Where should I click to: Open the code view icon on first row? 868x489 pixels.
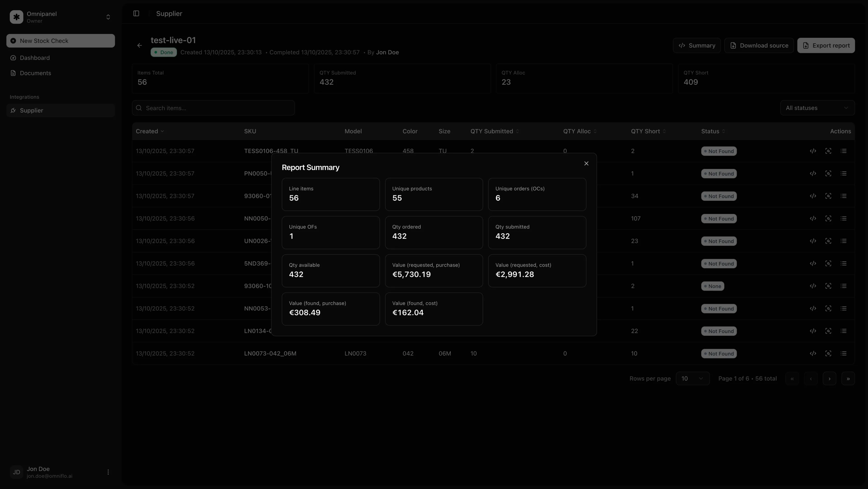tap(813, 151)
